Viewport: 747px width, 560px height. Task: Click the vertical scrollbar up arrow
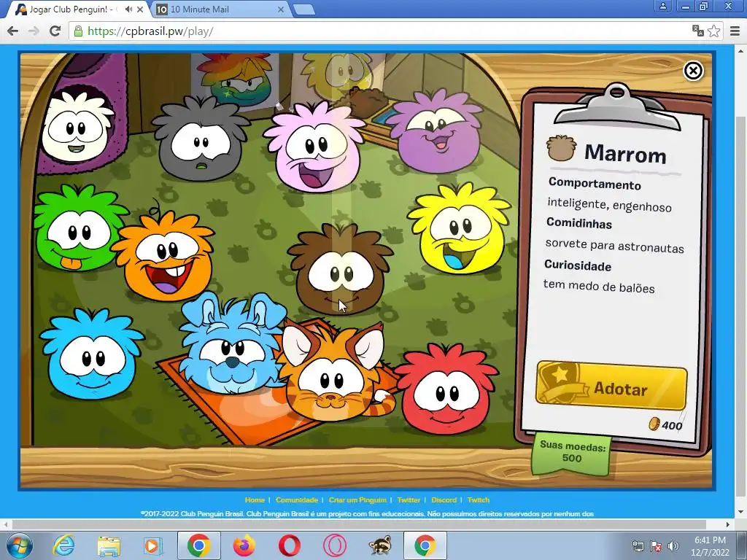click(x=741, y=50)
